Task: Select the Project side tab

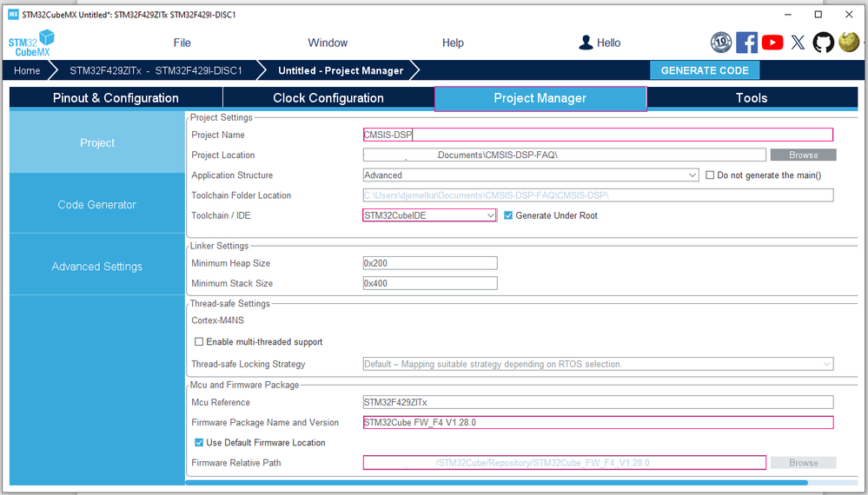Action: pos(97,142)
